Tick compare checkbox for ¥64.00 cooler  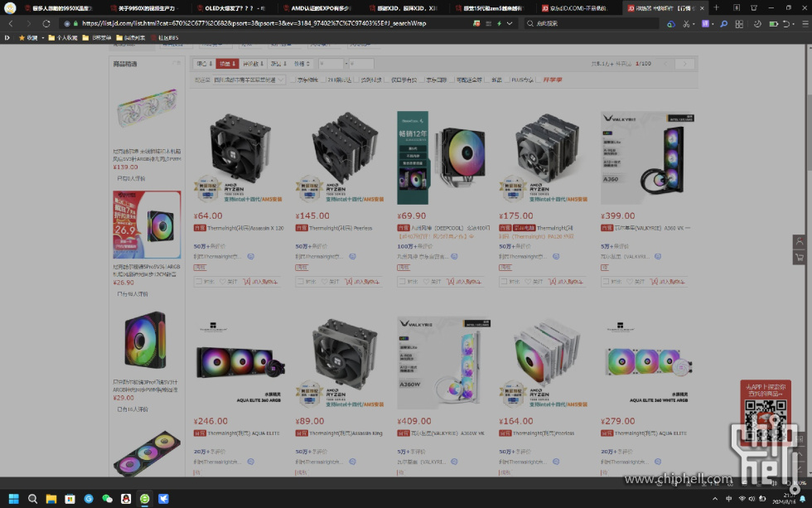point(198,282)
